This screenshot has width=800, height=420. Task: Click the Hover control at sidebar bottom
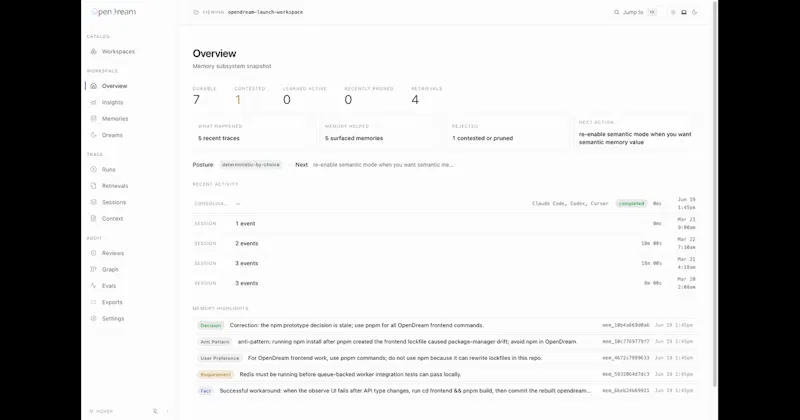(x=101, y=411)
